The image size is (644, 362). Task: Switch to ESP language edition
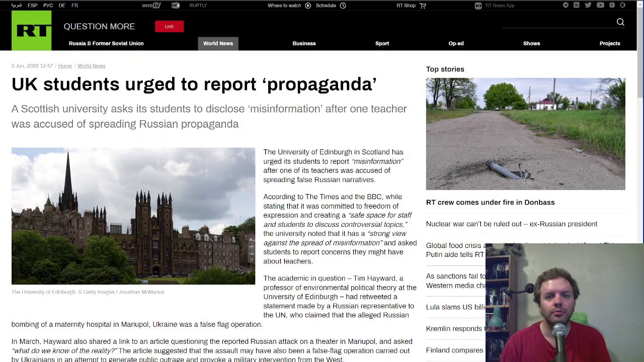32,6
